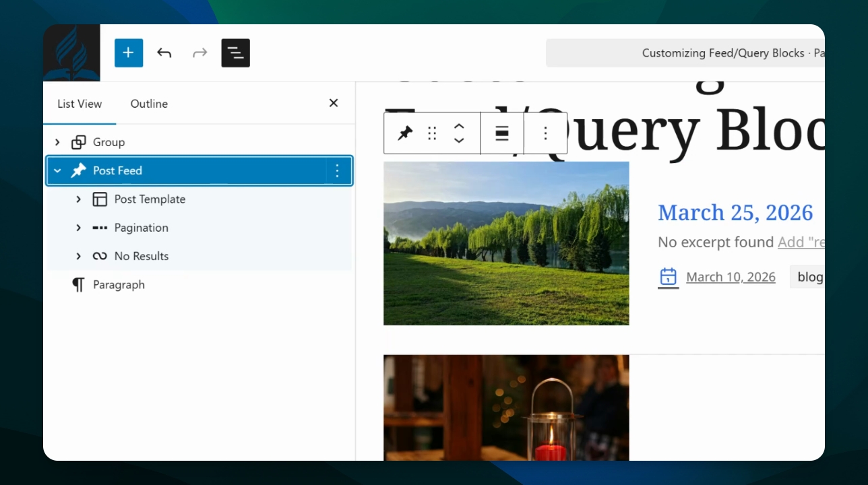The image size is (868, 485).
Task: Open the align option in block toolbar
Action: (502, 133)
